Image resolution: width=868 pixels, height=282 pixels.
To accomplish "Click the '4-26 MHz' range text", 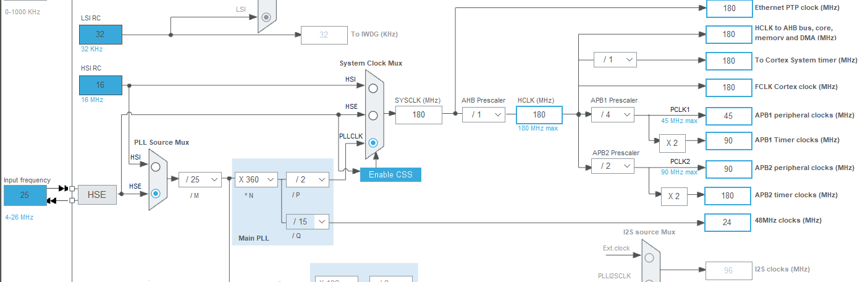I will (x=19, y=217).
